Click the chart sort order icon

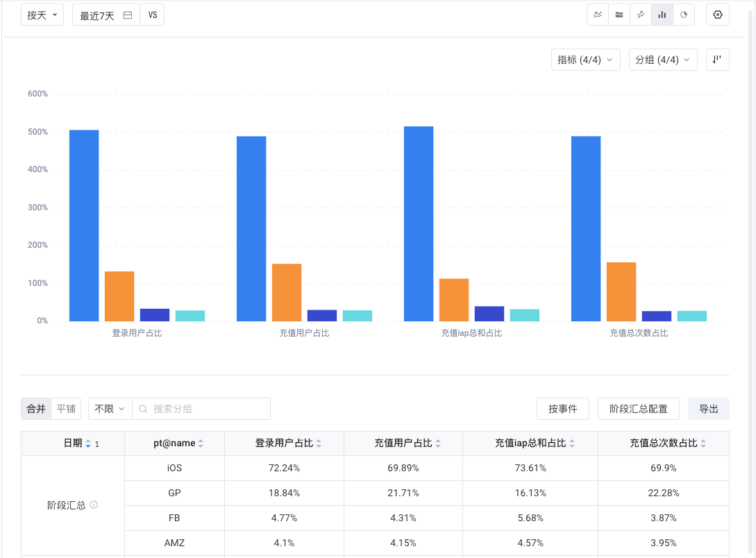pyautogui.click(x=718, y=60)
